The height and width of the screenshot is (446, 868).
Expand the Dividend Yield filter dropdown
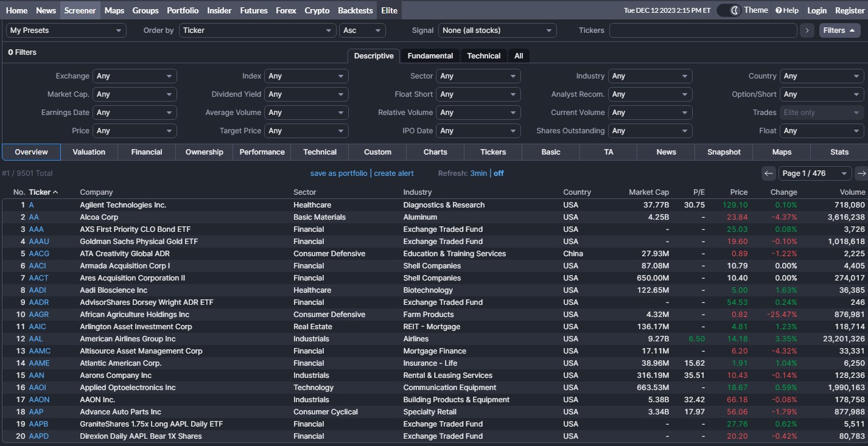(306, 94)
